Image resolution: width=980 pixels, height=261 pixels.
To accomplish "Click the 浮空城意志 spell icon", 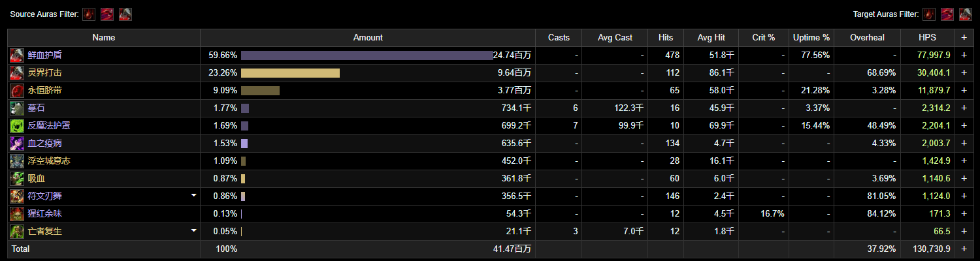I will click(17, 161).
